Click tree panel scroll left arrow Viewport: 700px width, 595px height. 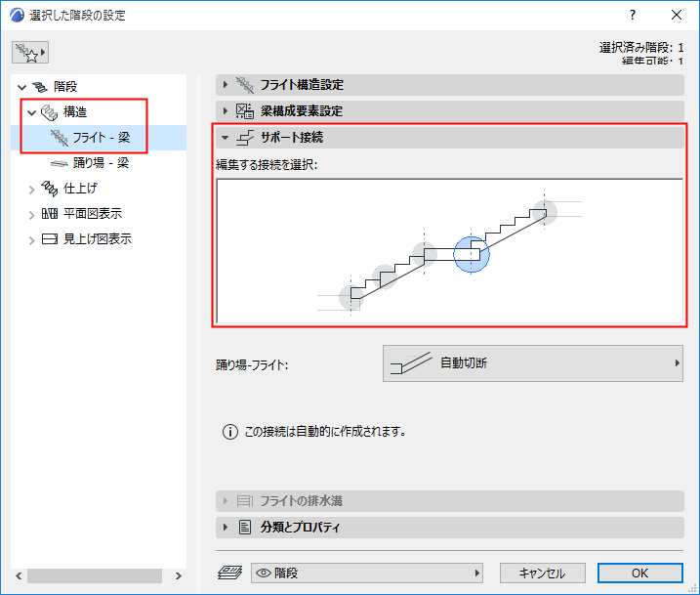pyautogui.click(x=19, y=575)
